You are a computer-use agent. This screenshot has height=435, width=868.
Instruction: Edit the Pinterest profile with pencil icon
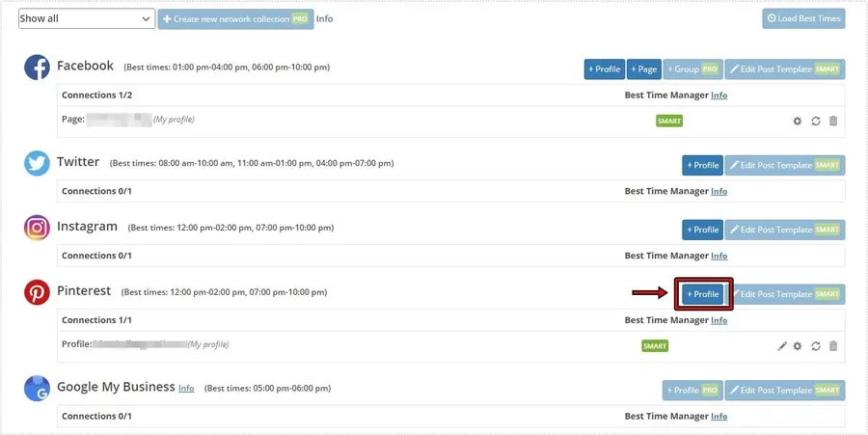click(782, 345)
